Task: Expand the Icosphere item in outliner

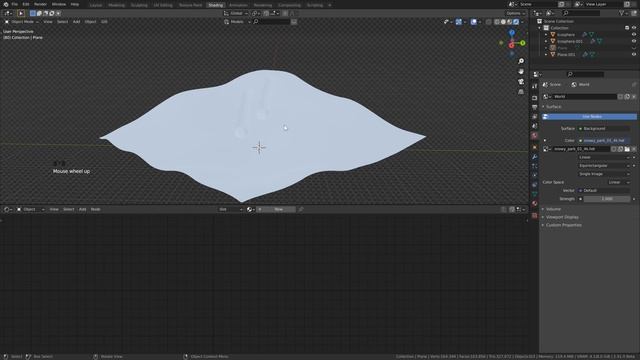Action: (x=546, y=35)
